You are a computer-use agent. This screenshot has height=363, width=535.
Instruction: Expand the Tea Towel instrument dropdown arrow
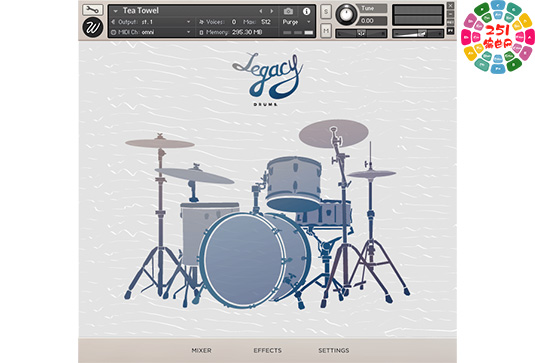(x=116, y=11)
